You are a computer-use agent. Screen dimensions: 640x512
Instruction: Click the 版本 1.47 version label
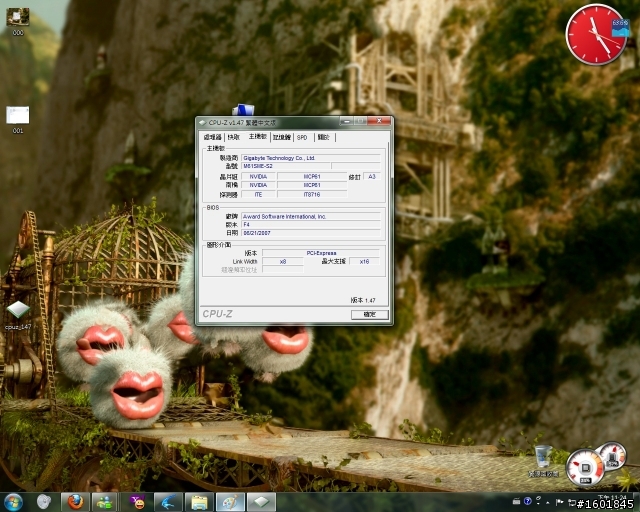(363, 300)
